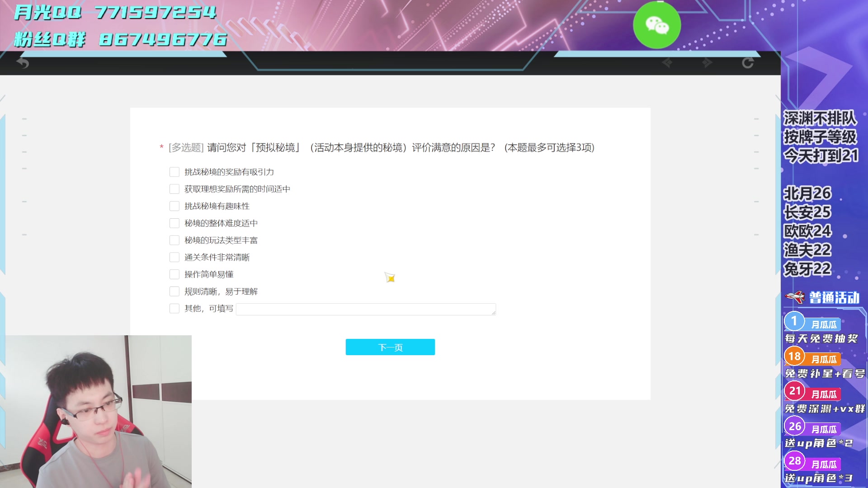The width and height of the screenshot is (868, 488).
Task: Click the 渔夫22 ranking entry
Action: point(807,250)
